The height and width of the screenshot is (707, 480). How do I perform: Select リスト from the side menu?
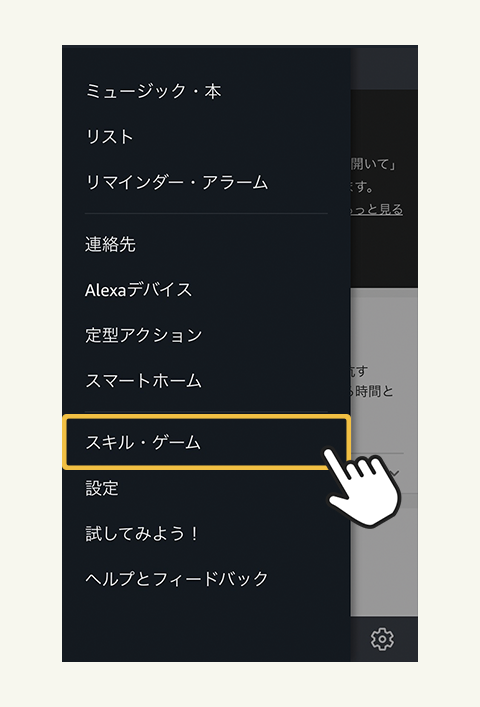[110, 137]
